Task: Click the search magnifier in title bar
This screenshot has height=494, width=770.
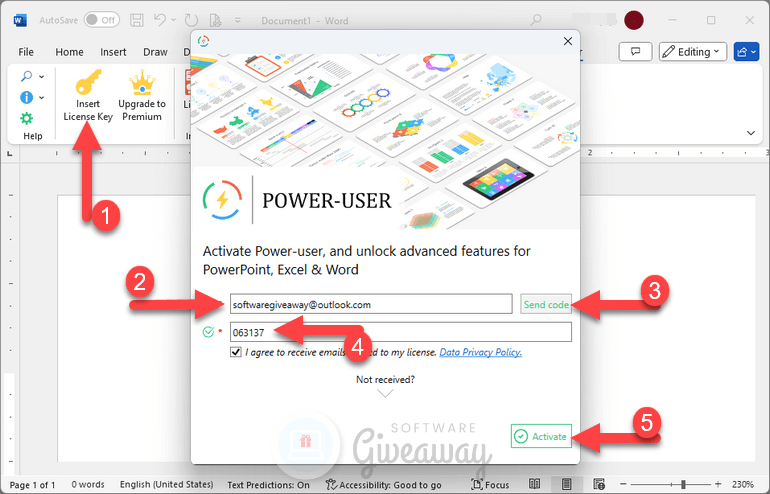Action: tap(536, 20)
